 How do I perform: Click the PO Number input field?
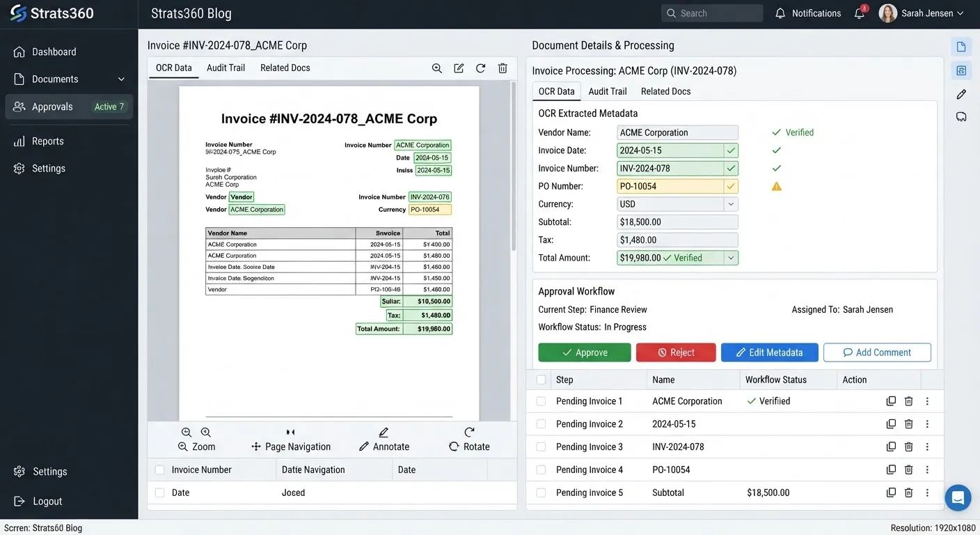(x=677, y=186)
